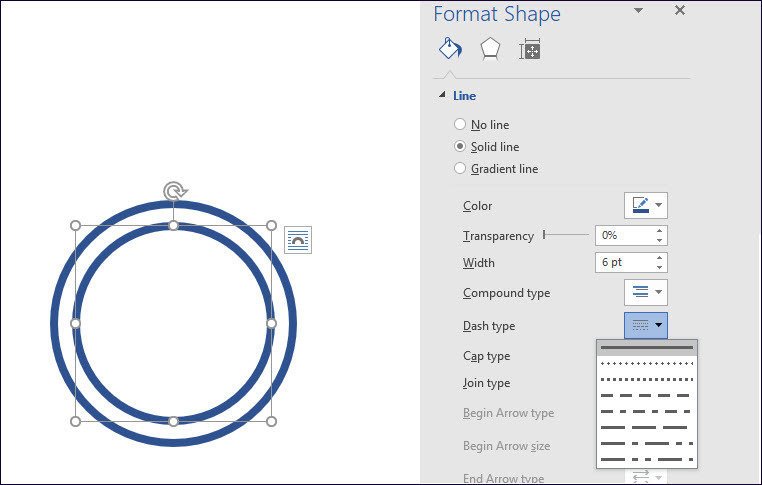Increase the line Width with up arrow

659,258
